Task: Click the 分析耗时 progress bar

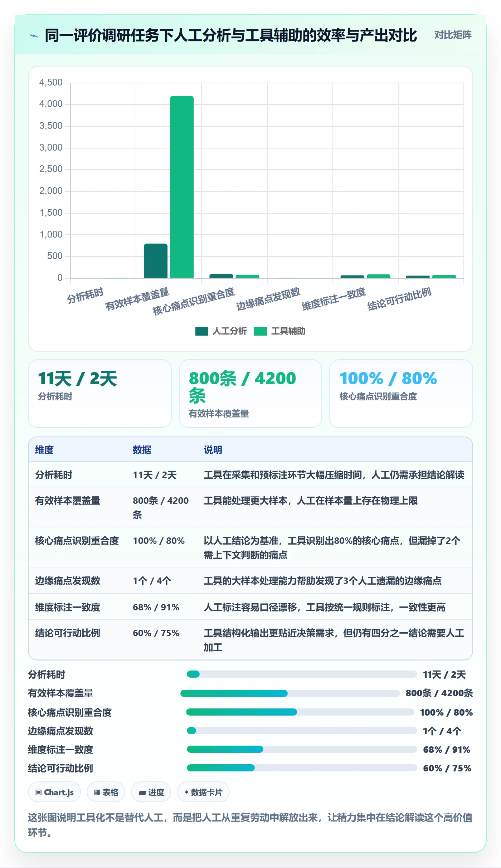Action: (x=302, y=674)
